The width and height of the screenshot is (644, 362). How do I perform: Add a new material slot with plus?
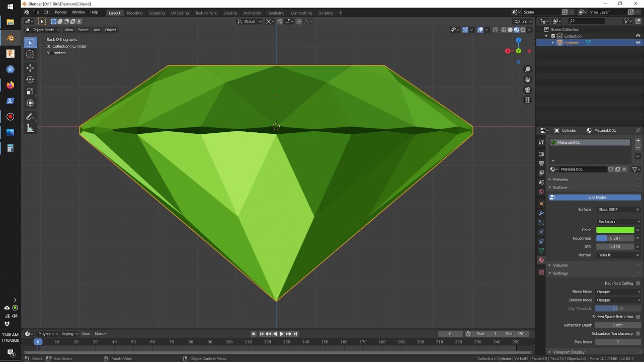coord(638,141)
